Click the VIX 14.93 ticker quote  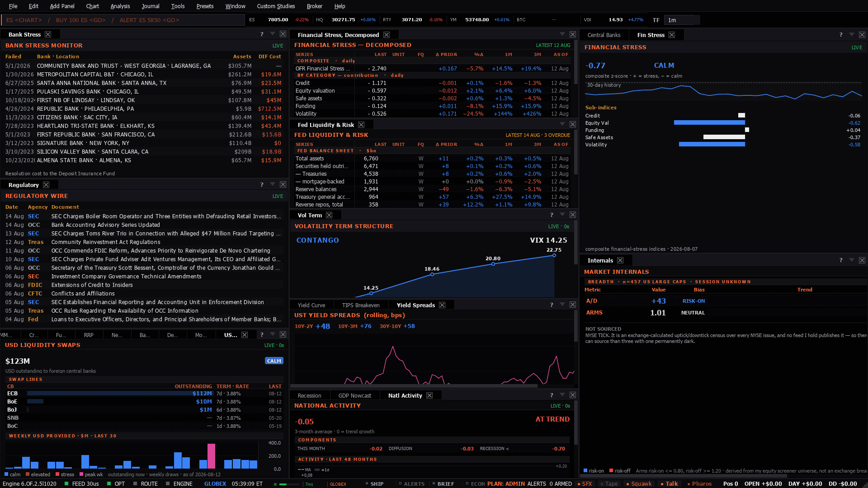[613, 20]
